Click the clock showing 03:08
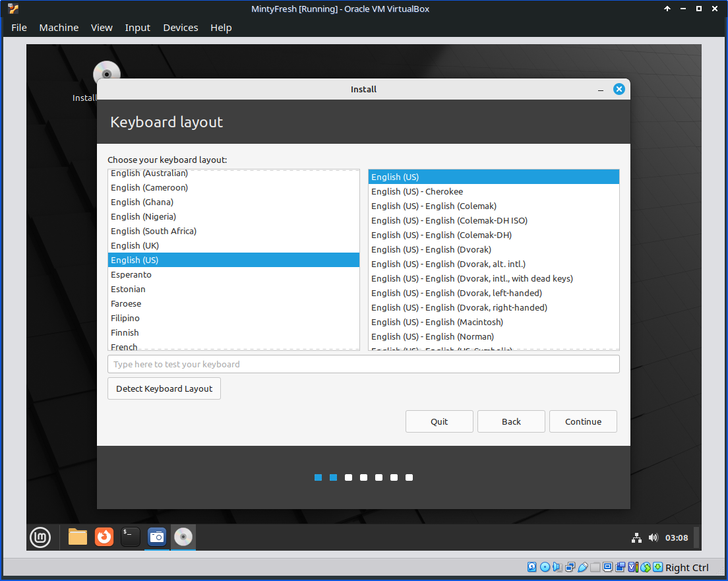This screenshot has height=581, width=728. point(677,538)
